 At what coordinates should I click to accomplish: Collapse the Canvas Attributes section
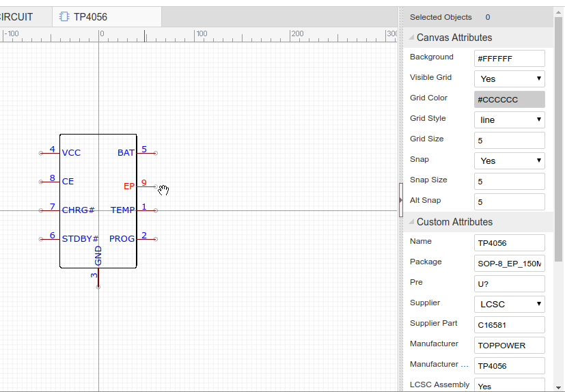click(411, 38)
